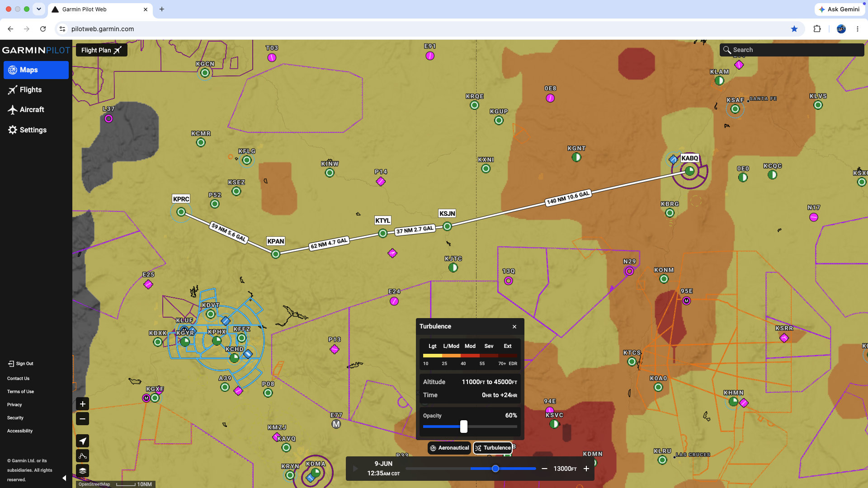The height and width of the screenshot is (488, 868).
Task: Click Sign Out
Action: [20, 364]
